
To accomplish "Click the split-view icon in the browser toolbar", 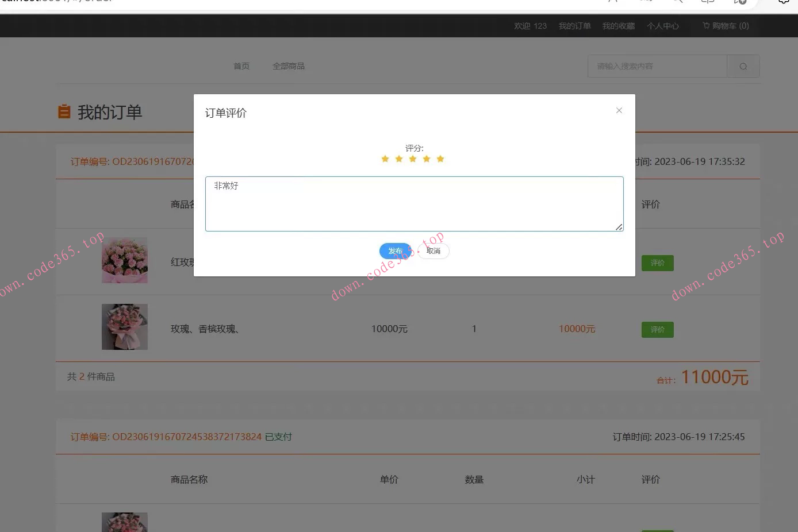I will coord(707,2).
